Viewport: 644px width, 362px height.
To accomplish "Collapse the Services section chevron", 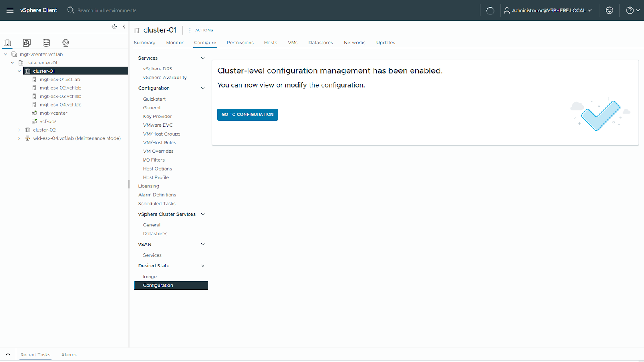I will 203,58.
